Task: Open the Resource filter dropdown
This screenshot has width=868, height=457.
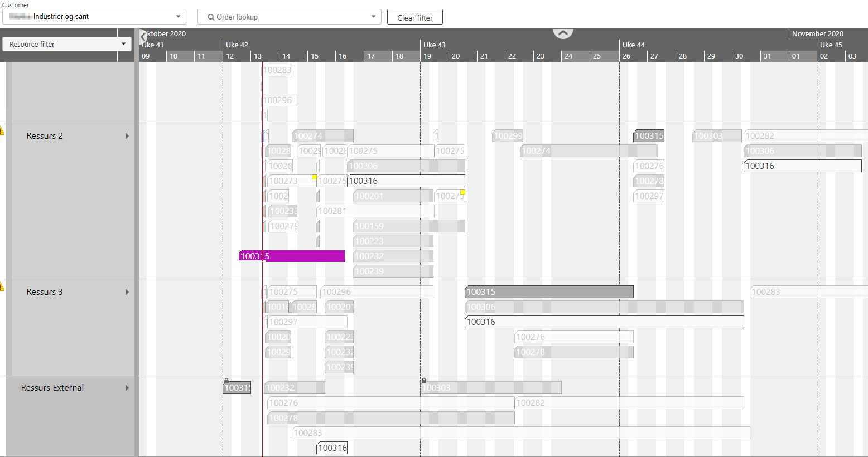Action: click(x=123, y=43)
